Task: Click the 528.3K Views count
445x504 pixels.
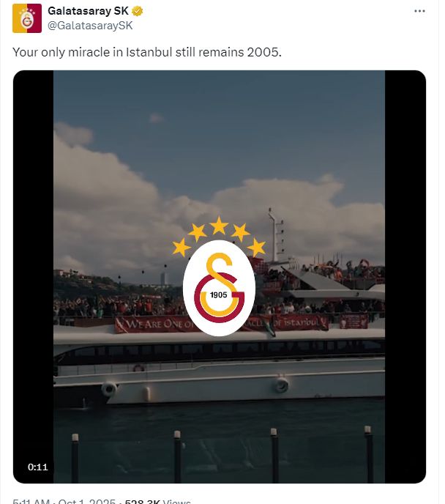Action: tap(157, 501)
